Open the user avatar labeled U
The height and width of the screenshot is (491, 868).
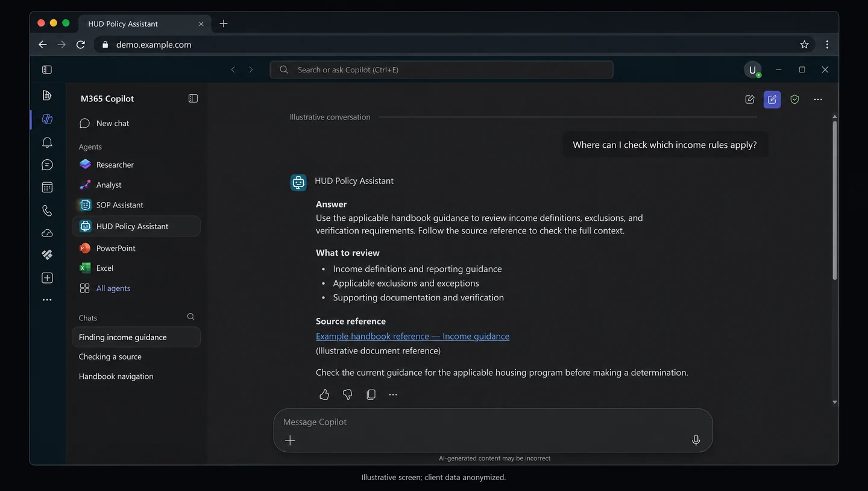(x=752, y=70)
